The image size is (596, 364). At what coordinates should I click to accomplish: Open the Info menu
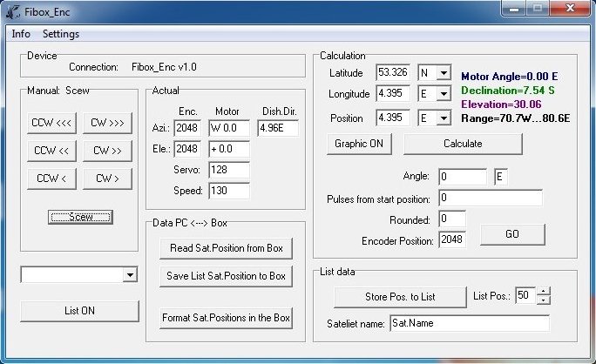[21, 34]
